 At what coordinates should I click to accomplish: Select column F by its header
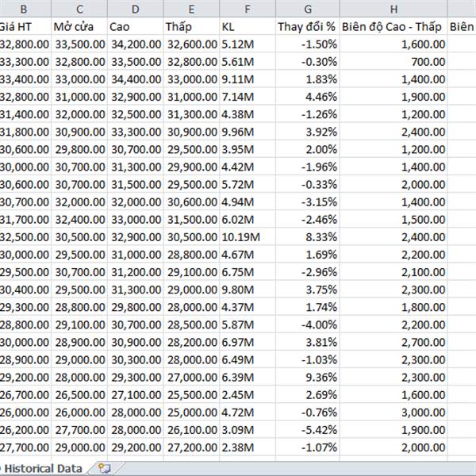point(247,10)
